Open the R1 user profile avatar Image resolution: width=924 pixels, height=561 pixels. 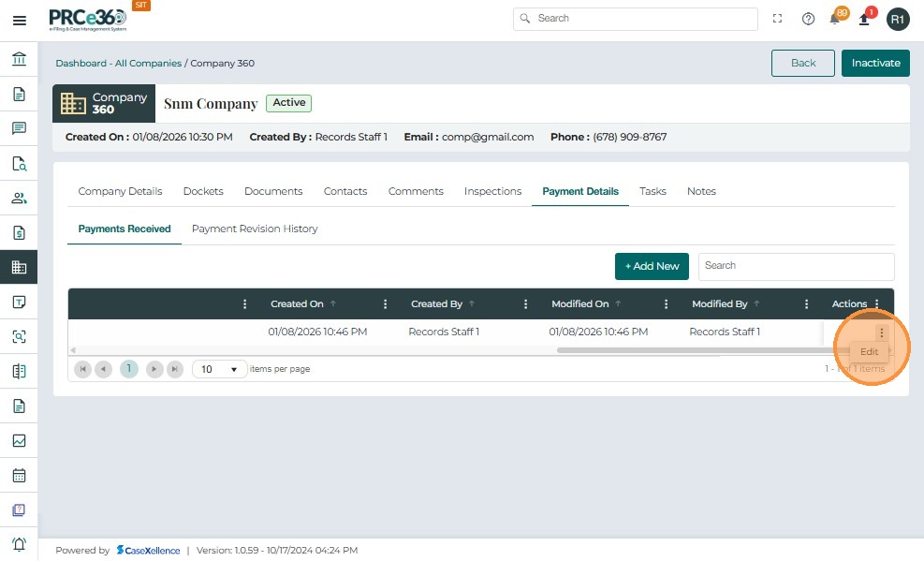click(x=898, y=20)
